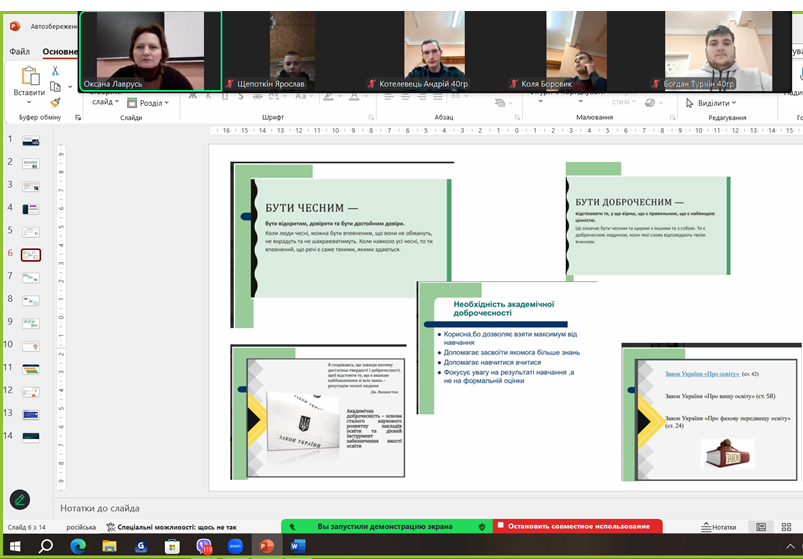Click the notes field 'Нотатки до слайда'

100,508
